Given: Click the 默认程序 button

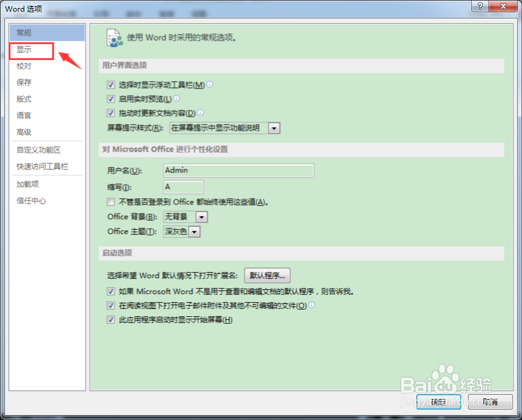Looking at the screenshot, I should (267, 275).
